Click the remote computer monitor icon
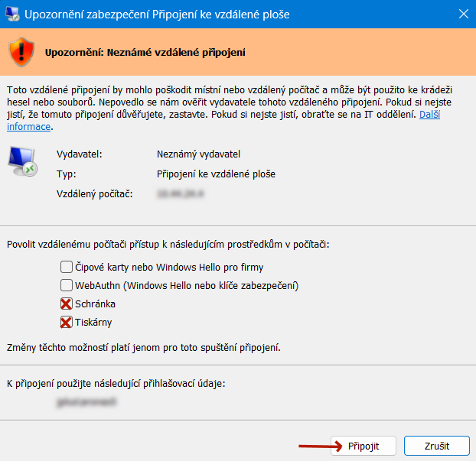This screenshot has width=476, height=461. point(21,159)
